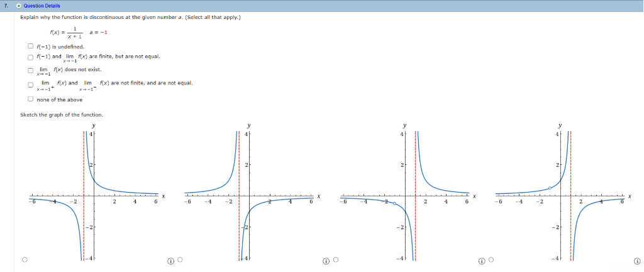This screenshot has width=644, height=272.
Task: Open info icon beside the second graph
Action: pyautogui.click(x=326, y=261)
